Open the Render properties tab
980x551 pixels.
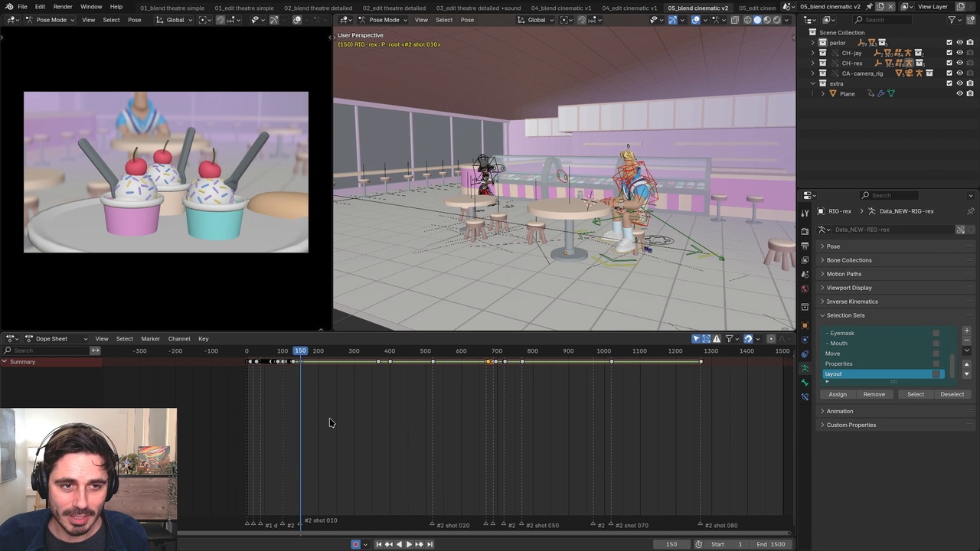805,230
